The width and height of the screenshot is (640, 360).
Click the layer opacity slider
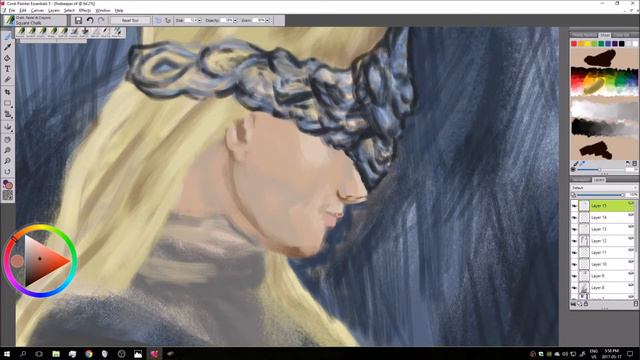(x=601, y=195)
